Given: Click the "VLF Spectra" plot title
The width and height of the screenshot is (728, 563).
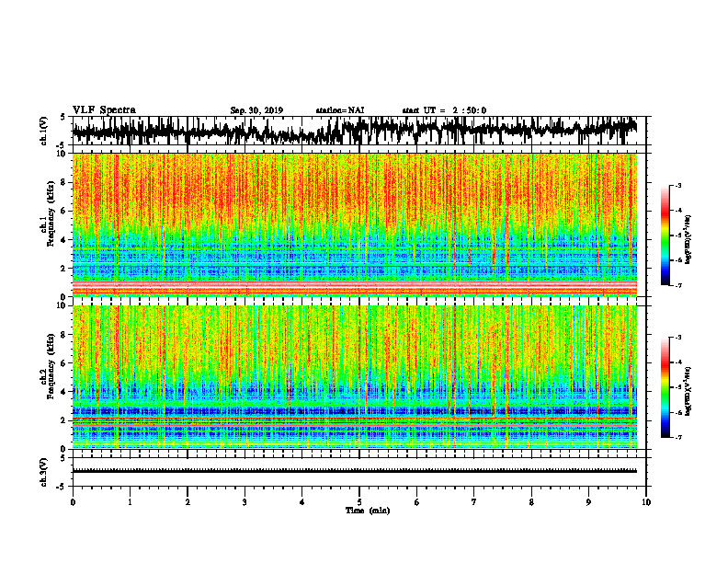Looking at the screenshot, I should click(x=104, y=110).
